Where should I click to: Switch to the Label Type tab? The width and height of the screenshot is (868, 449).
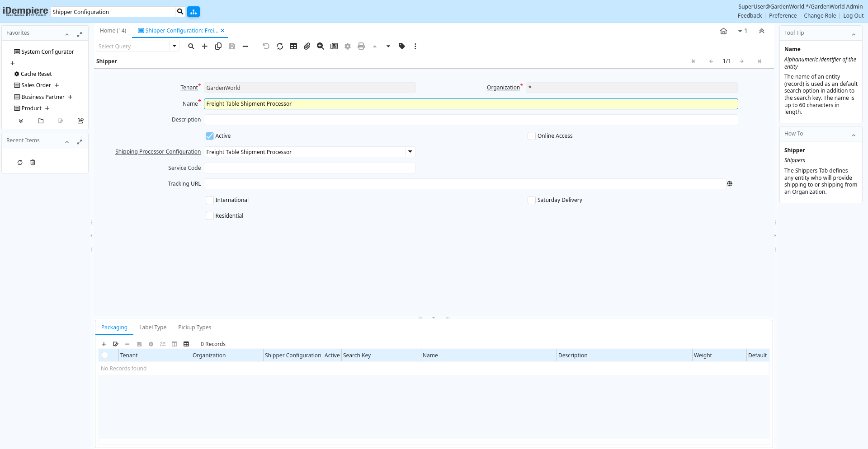[153, 327]
